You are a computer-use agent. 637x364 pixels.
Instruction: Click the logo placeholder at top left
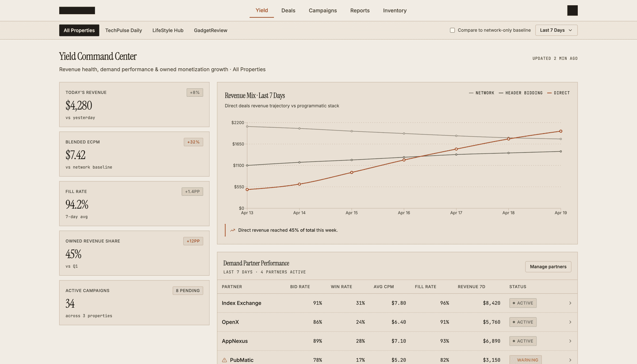[77, 10]
